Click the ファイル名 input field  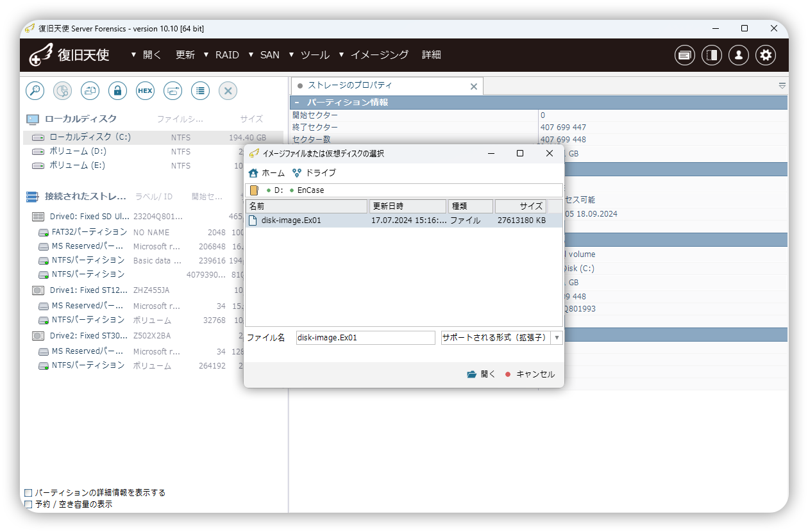[366, 338]
